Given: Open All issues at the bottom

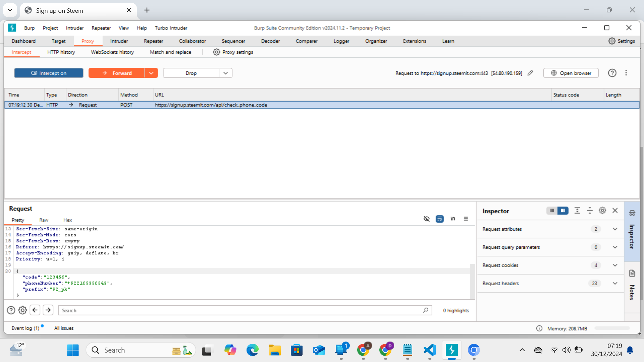Looking at the screenshot, I should (64, 328).
